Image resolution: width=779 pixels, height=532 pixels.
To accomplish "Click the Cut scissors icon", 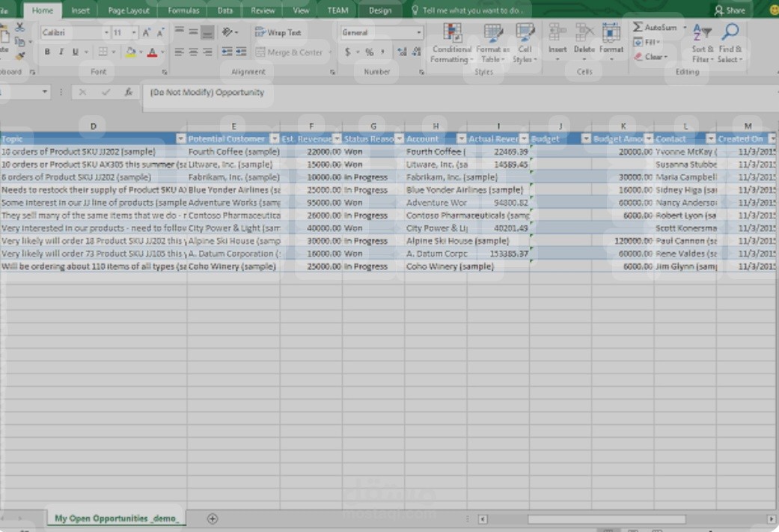I will [19, 27].
